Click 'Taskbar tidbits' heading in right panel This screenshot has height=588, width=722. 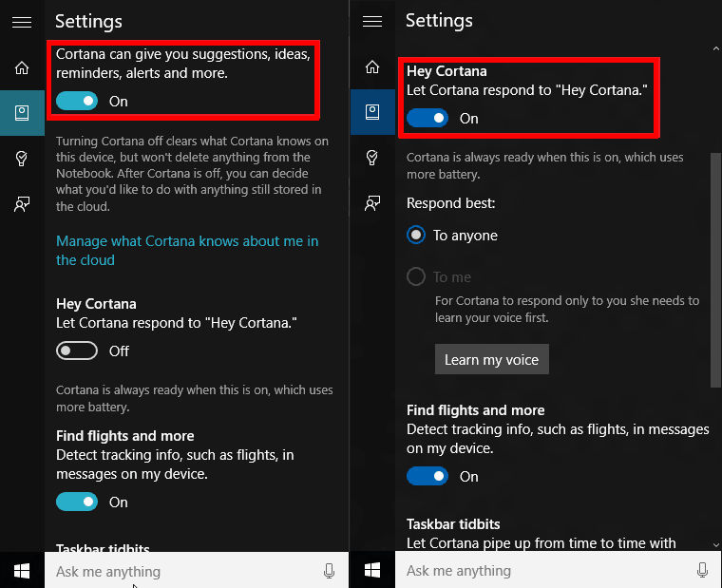(x=453, y=524)
